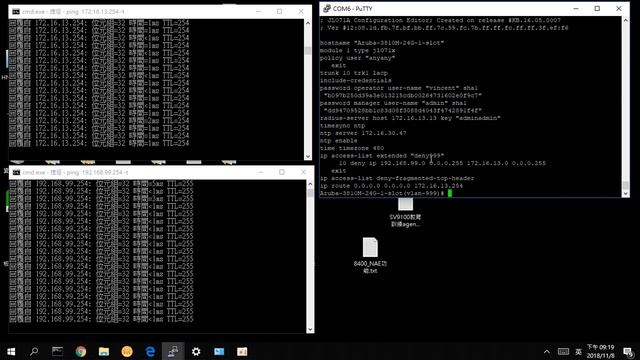Select the SV9100 desktop file icon
The width and height of the screenshot is (640, 360).
(405, 212)
